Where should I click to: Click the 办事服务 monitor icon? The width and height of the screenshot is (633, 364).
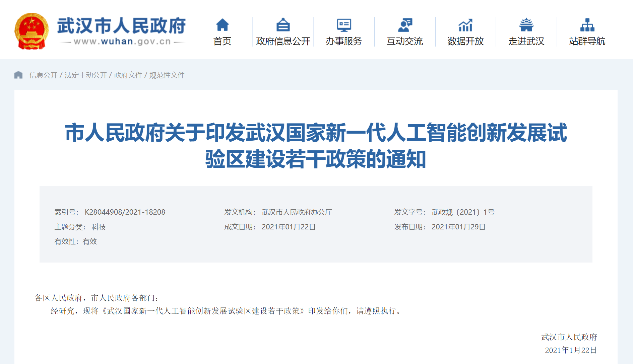coord(344,25)
